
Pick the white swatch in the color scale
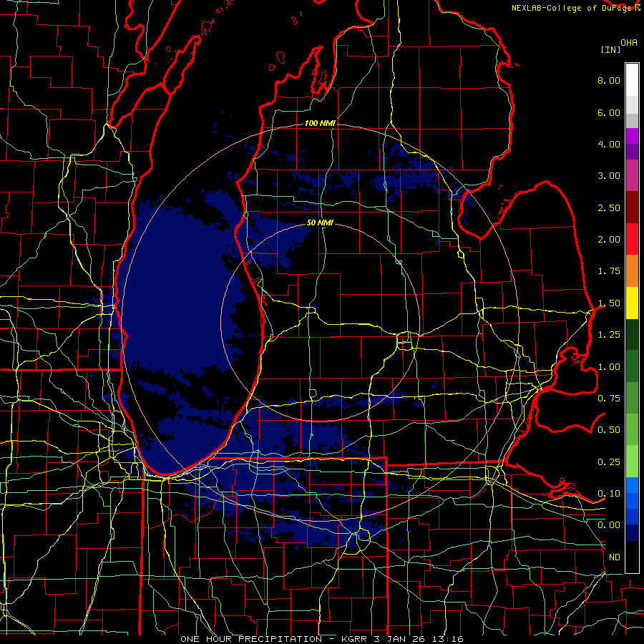coord(632,80)
